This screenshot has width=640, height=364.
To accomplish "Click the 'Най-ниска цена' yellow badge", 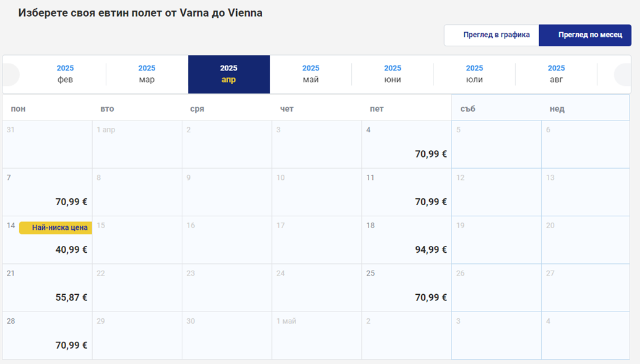I will coord(56,228).
